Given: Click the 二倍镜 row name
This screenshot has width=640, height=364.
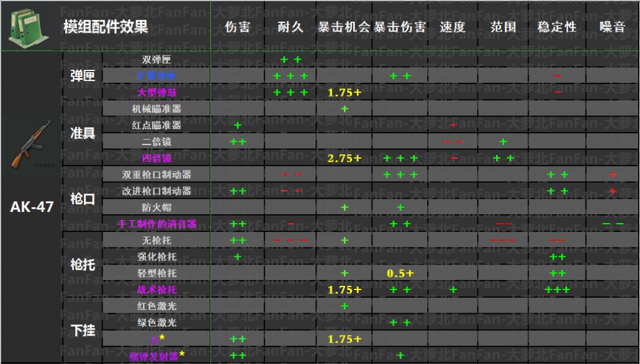Looking at the screenshot, I should tap(156, 141).
